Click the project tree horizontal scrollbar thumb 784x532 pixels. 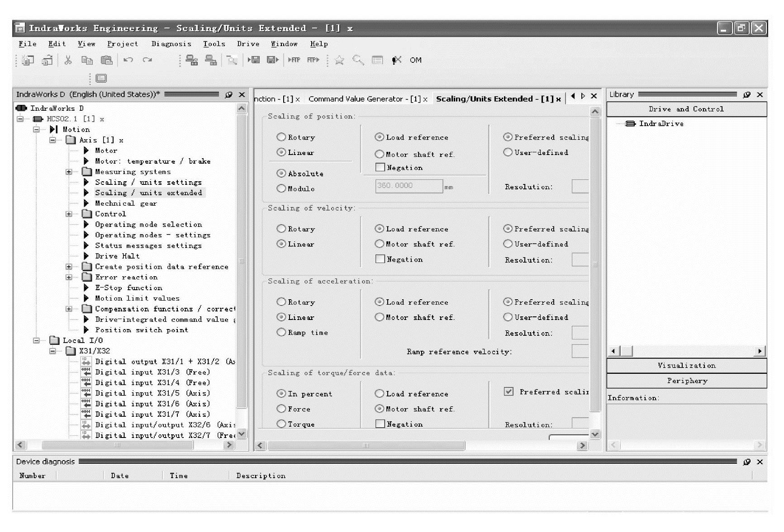pos(117,445)
